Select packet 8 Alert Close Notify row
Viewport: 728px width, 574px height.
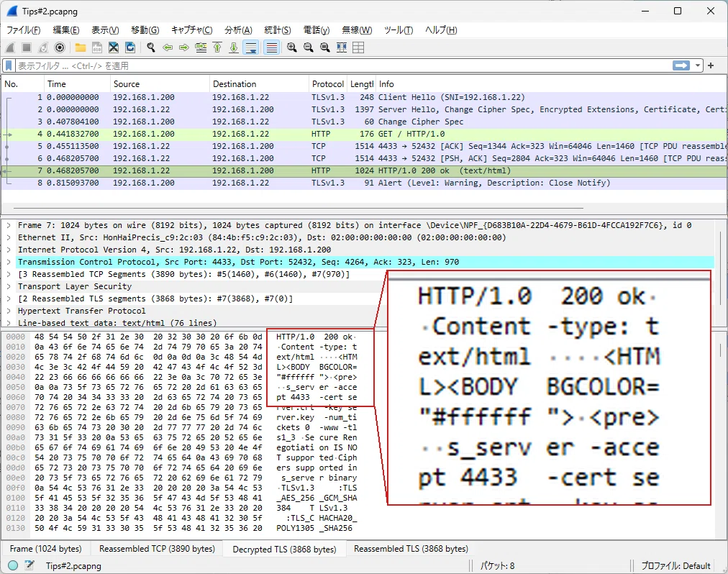coord(364,183)
